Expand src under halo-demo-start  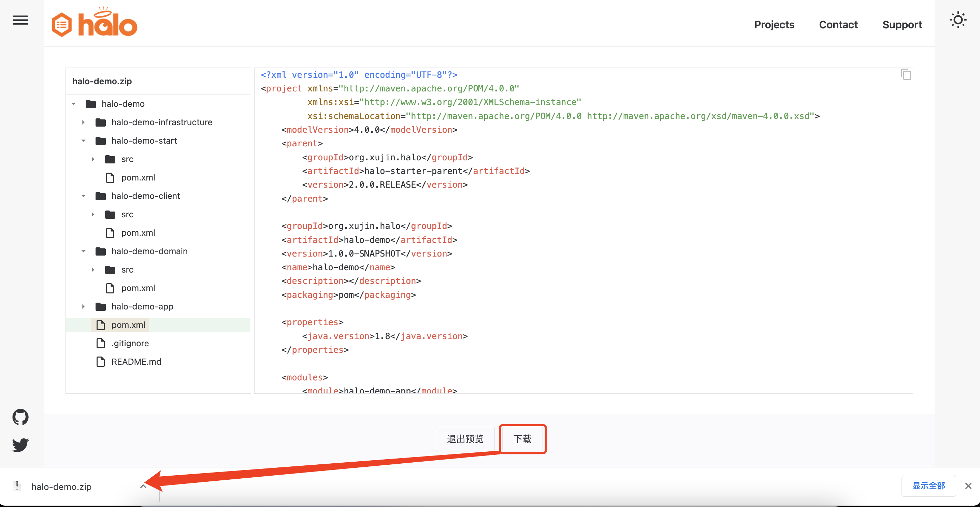click(x=93, y=159)
